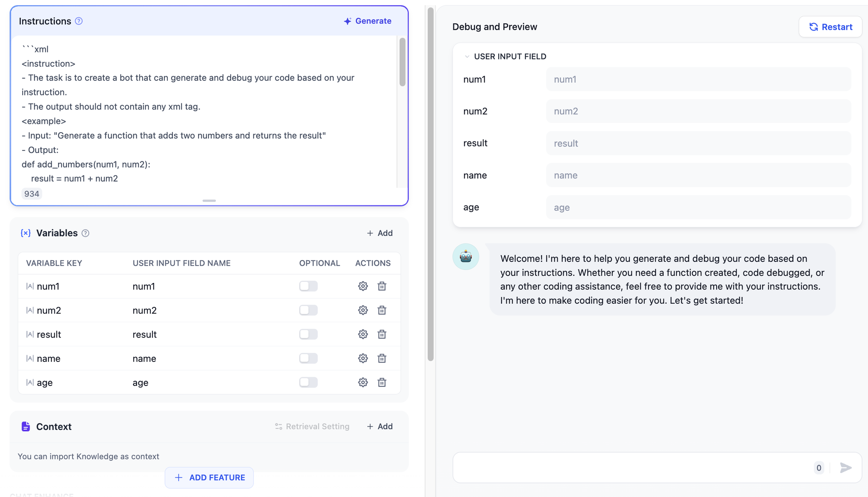The image size is (868, 497).
Task: Toggle optional switch for num1
Action: tap(309, 286)
